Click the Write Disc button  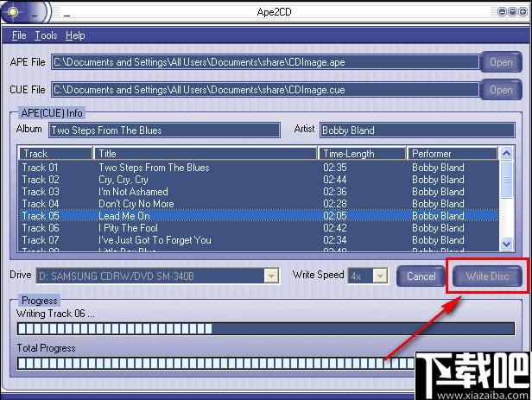pyautogui.click(x=488, y=276)
